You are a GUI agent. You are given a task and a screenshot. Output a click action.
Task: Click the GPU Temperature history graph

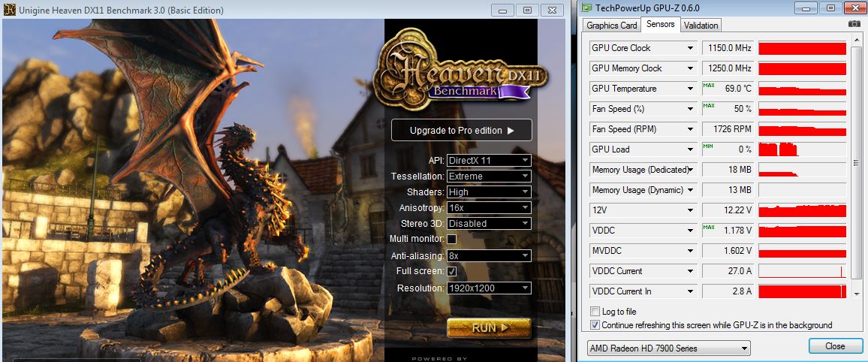coord(802,89)
